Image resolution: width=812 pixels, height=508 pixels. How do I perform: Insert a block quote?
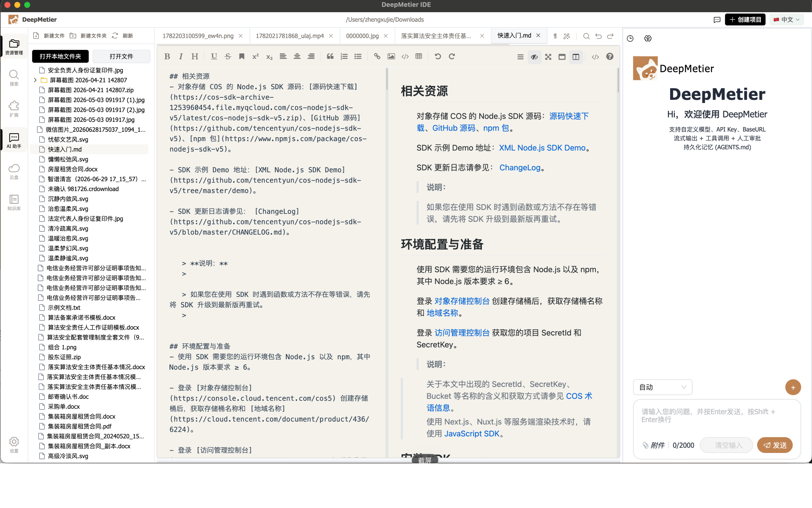point(330,56)
